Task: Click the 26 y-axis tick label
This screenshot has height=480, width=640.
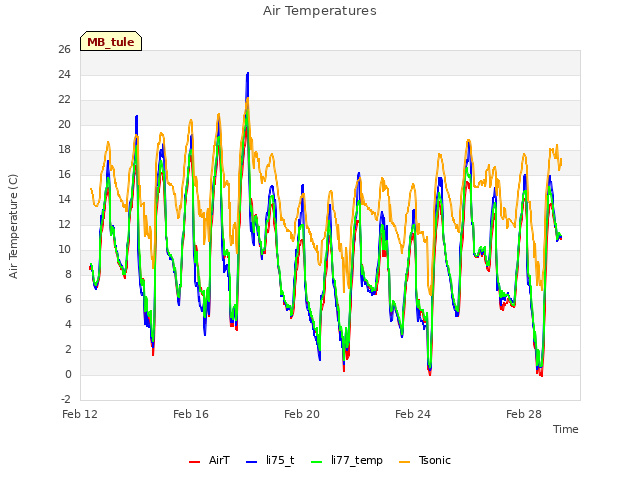Action: coord(64,49)
